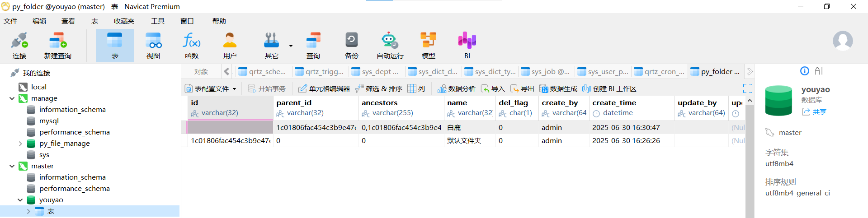Open the Backup (备份) tool

point(352,46)
